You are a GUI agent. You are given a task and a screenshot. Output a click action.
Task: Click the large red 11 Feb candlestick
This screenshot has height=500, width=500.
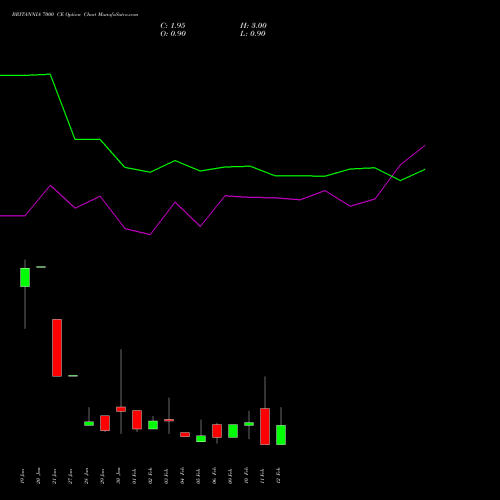click(265, 426)
